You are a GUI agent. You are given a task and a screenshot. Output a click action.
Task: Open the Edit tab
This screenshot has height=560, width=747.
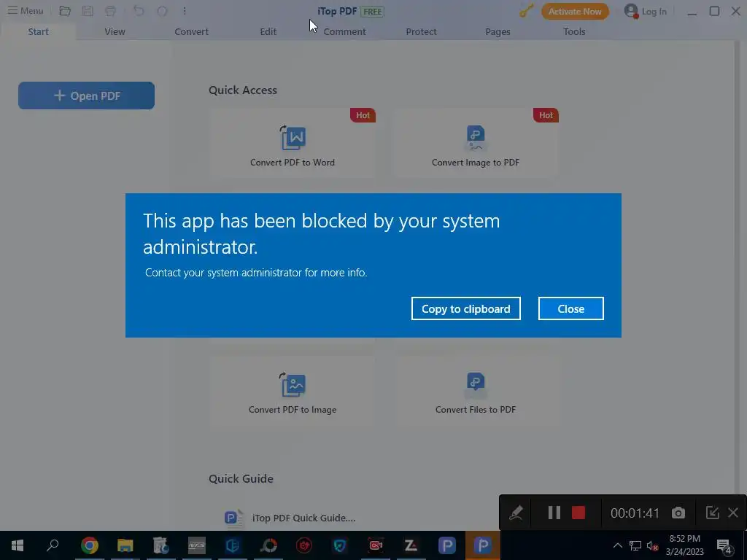point(268,31)
